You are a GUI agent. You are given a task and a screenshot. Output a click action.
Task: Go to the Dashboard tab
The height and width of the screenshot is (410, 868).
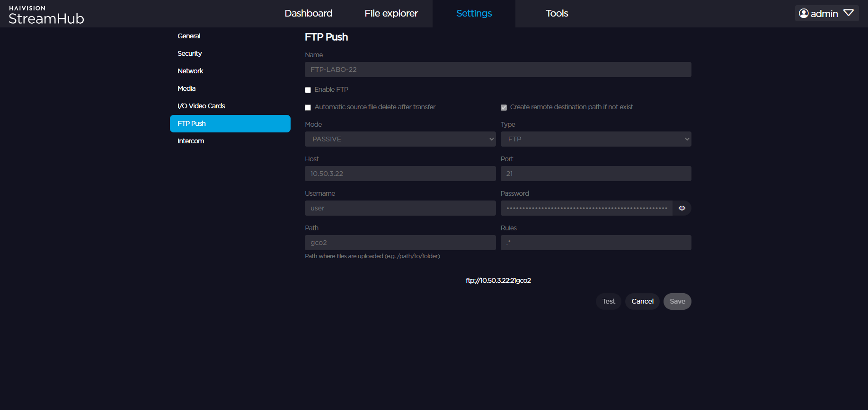pyautogui.click(x=308, y=13)
